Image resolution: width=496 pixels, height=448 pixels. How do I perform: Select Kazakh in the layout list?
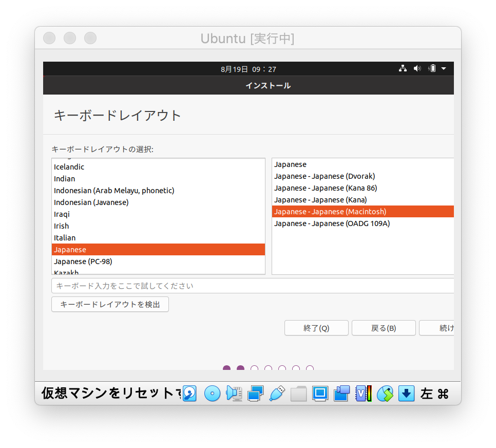[158, 271]
